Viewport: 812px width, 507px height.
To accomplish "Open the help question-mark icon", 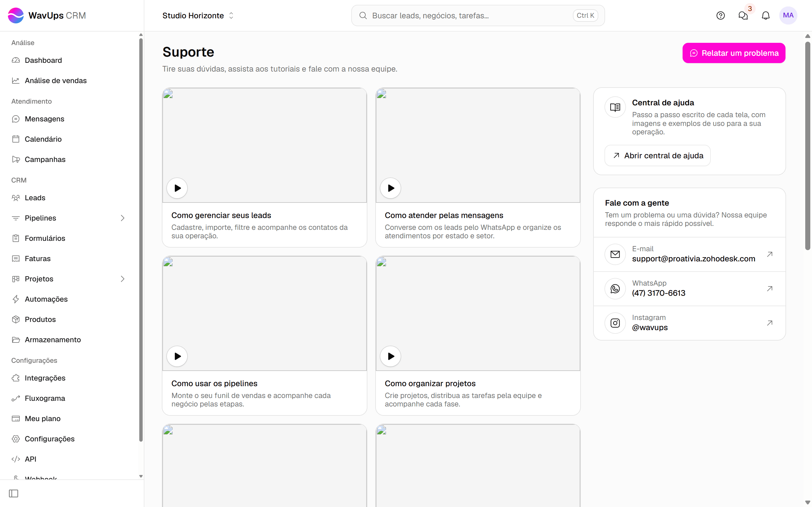I will point(720,15).
